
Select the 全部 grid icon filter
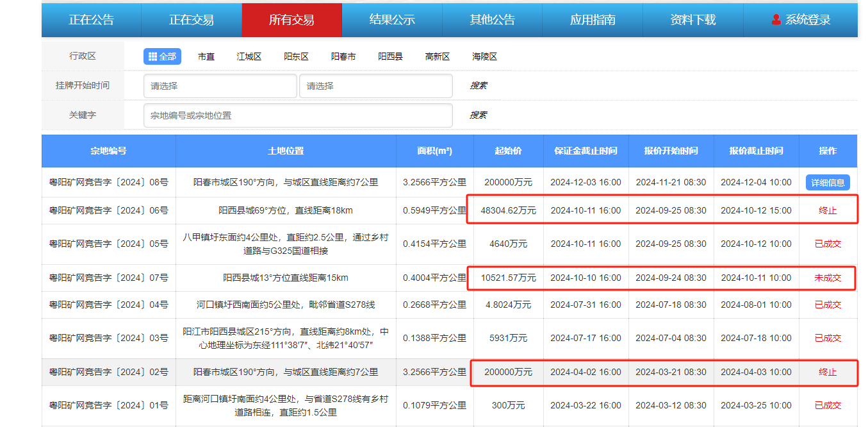[x=153, y=56]
